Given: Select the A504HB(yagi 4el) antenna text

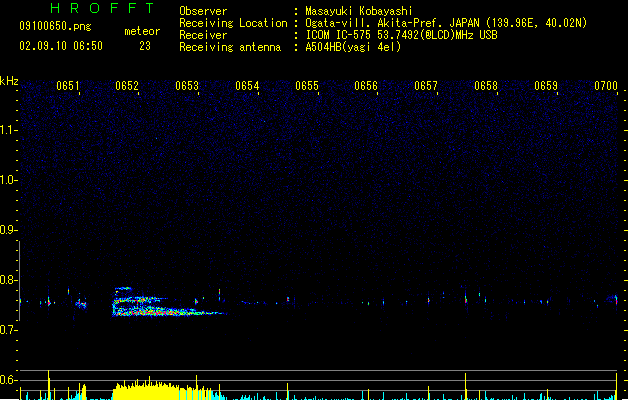Looking at the screenshot, I should (353, 47).
